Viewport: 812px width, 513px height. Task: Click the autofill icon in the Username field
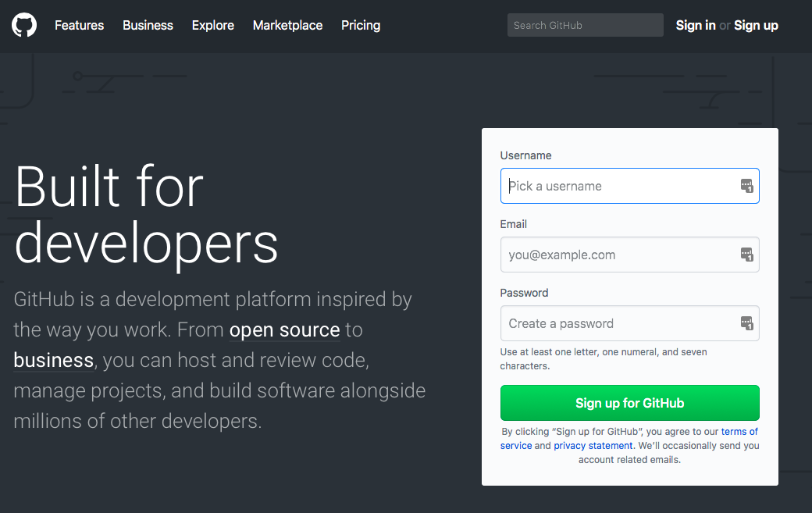pyautogui.click(x=747, y=186)
